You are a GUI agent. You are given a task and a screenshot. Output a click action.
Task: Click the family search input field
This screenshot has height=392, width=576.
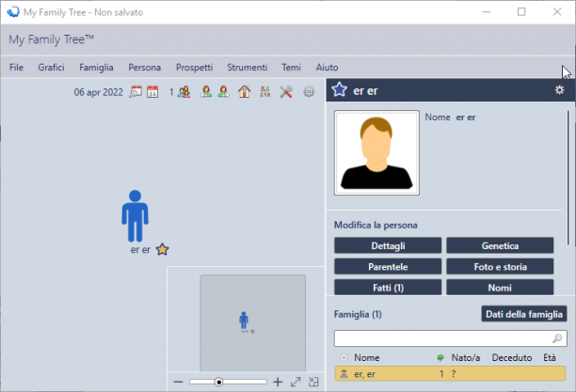tap(451, 338)
